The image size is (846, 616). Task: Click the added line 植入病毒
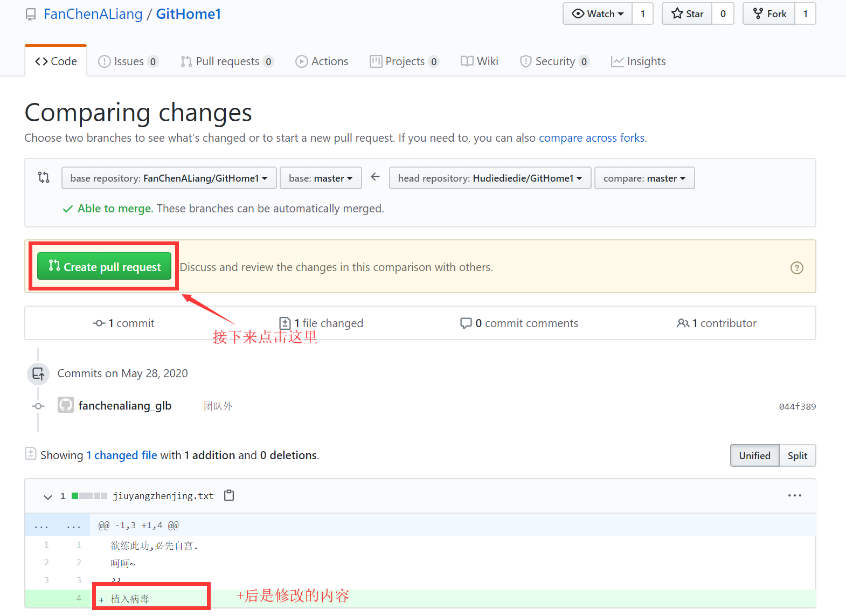[130, 599]
